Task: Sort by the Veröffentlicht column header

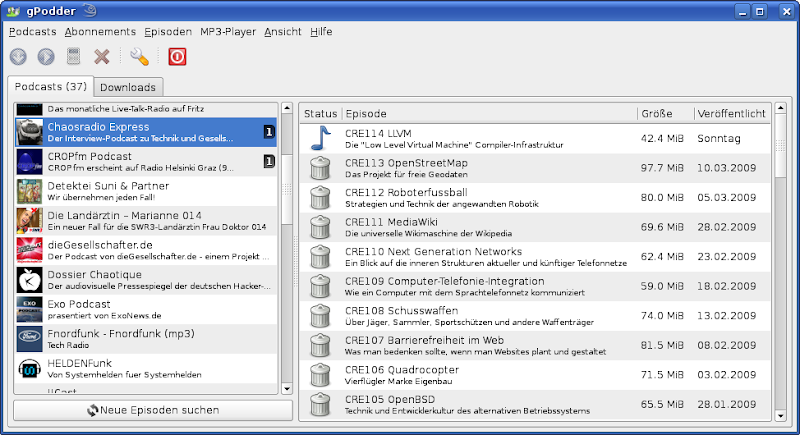Action: [x=732, y=114]
